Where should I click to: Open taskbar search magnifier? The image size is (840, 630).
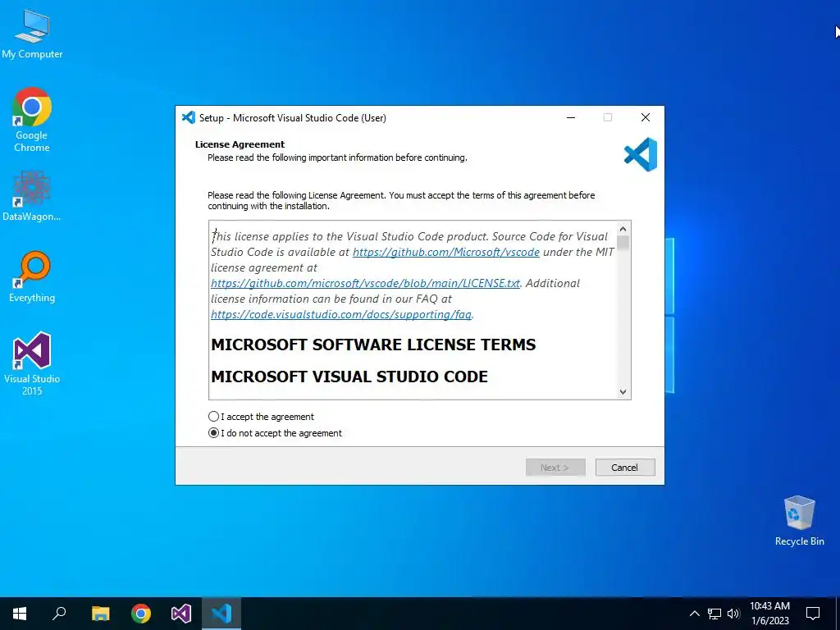tap(59, 614)
